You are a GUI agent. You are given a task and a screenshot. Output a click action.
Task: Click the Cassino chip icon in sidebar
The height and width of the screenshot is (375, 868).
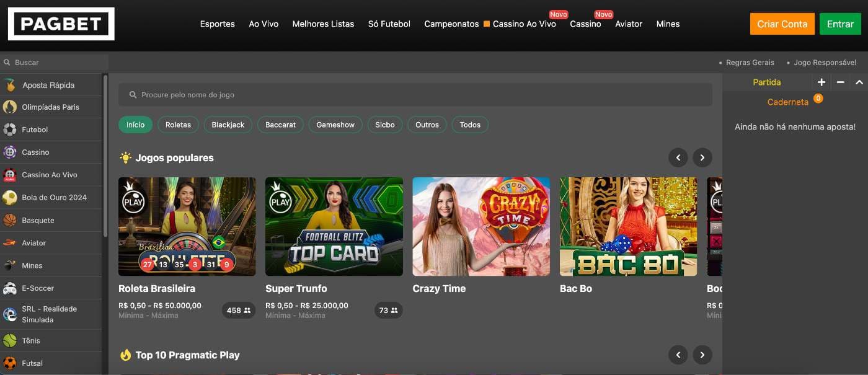coord(10,152)
